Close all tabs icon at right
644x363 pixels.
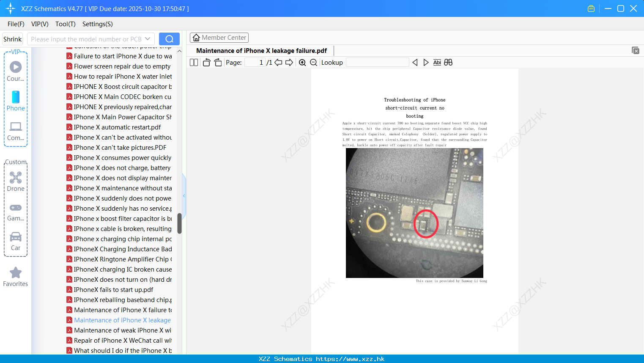coord(635,50)
